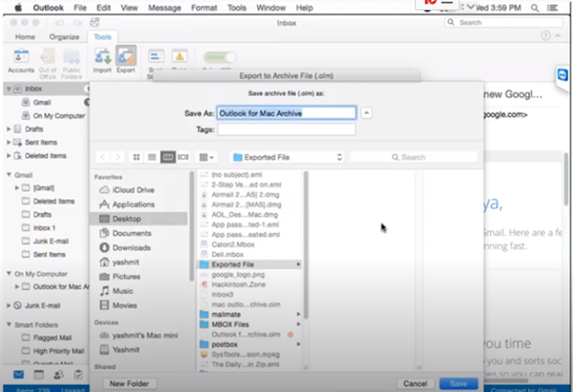The image size is (573, 392).
Task: Toggle the Online switch in ribbon
Action: 219,57
